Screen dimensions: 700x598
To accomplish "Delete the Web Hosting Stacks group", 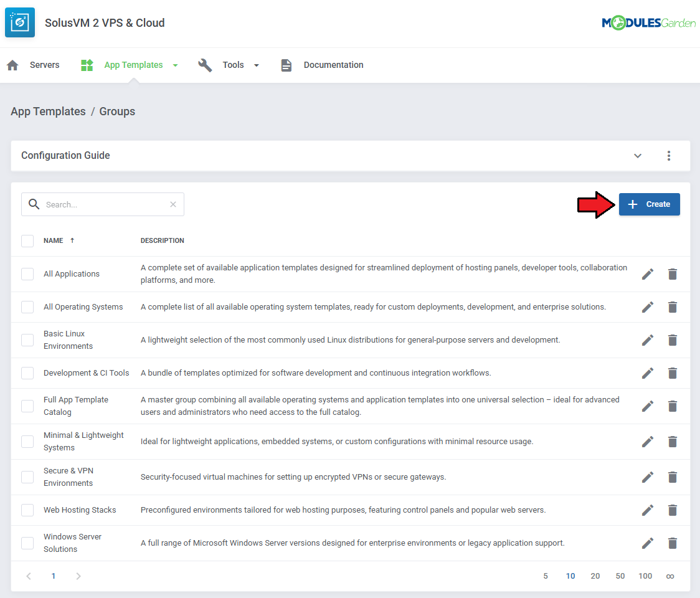I will (x=673, y=510).
